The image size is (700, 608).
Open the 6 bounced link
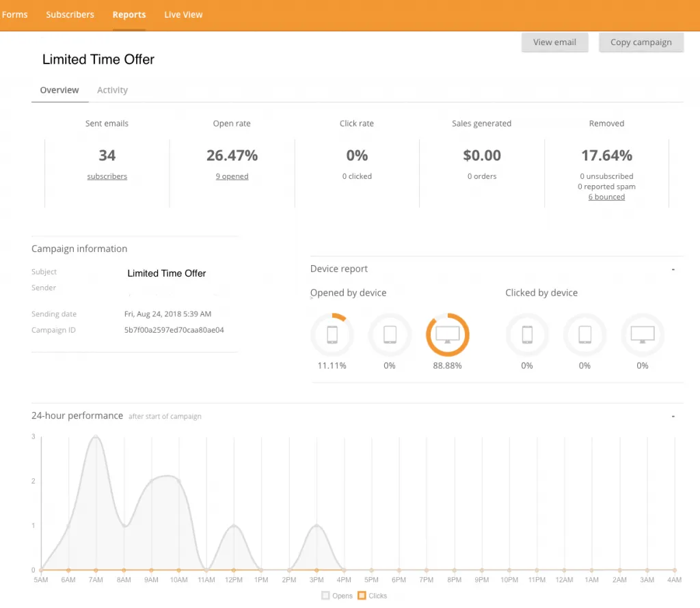click(x=607, y=197)
